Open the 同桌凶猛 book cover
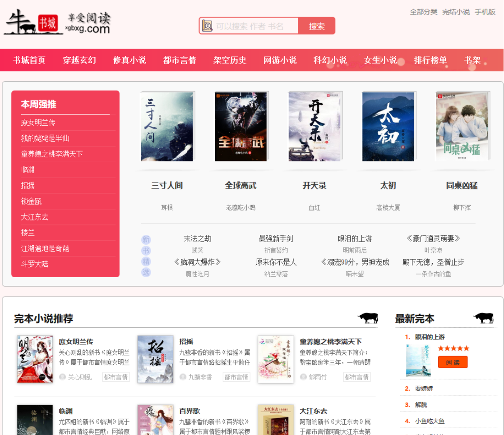Viewport: 504px width, 435px height. [x=462, y=127]
